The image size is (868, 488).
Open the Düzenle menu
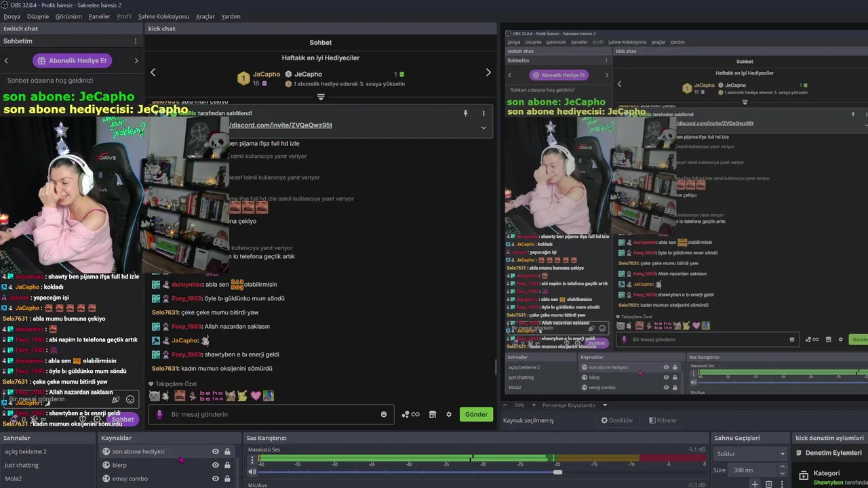38,16
